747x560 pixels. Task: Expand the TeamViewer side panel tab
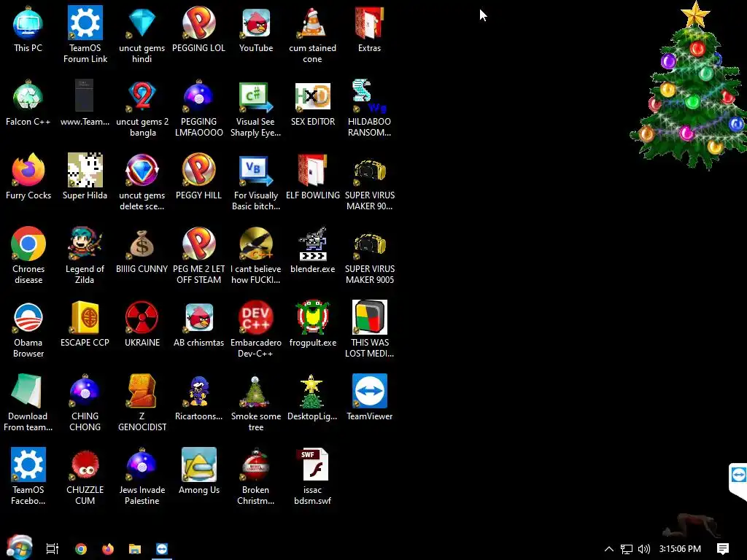[738, 480]
